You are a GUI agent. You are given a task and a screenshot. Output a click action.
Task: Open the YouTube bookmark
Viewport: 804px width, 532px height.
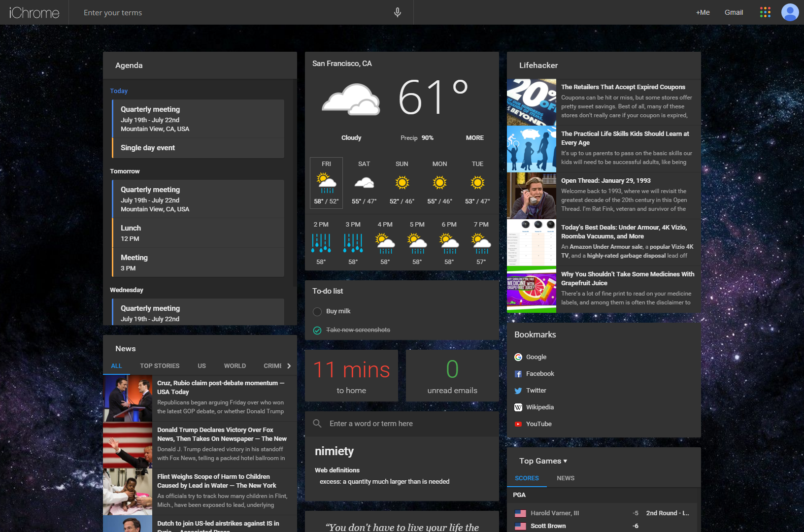[x=539, y=424]
